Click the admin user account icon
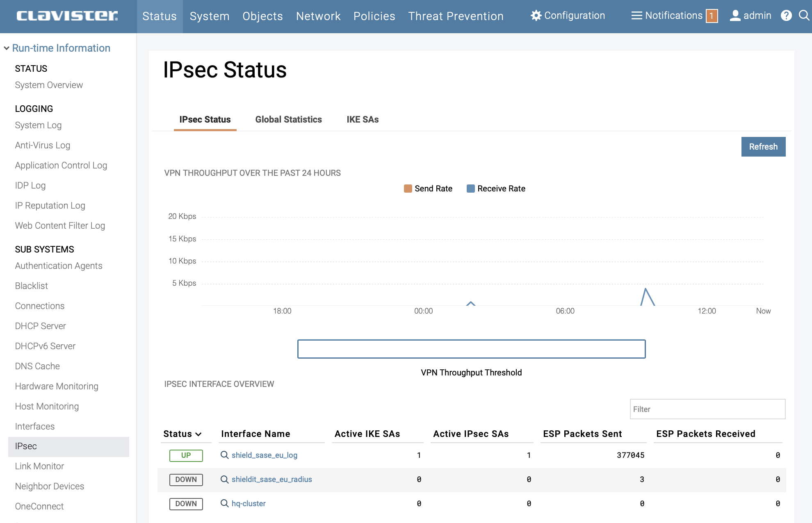 pos(734,16)
